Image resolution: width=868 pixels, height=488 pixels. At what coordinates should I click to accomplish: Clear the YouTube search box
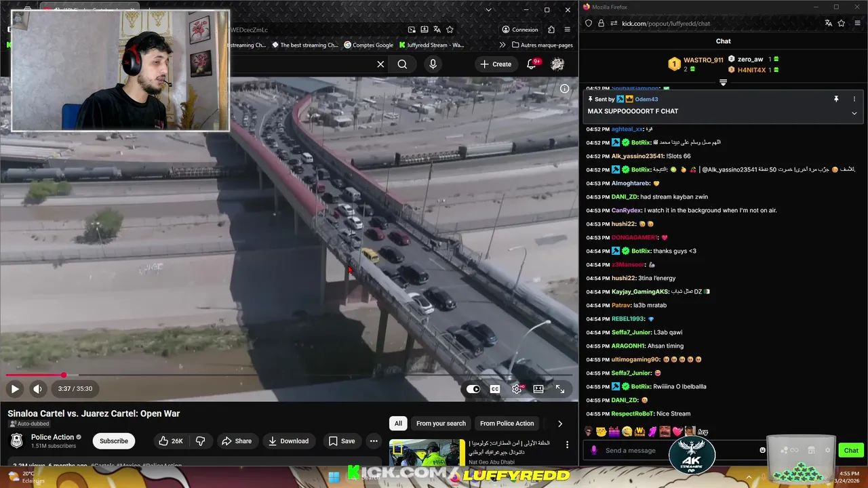(x=380, y=64)
